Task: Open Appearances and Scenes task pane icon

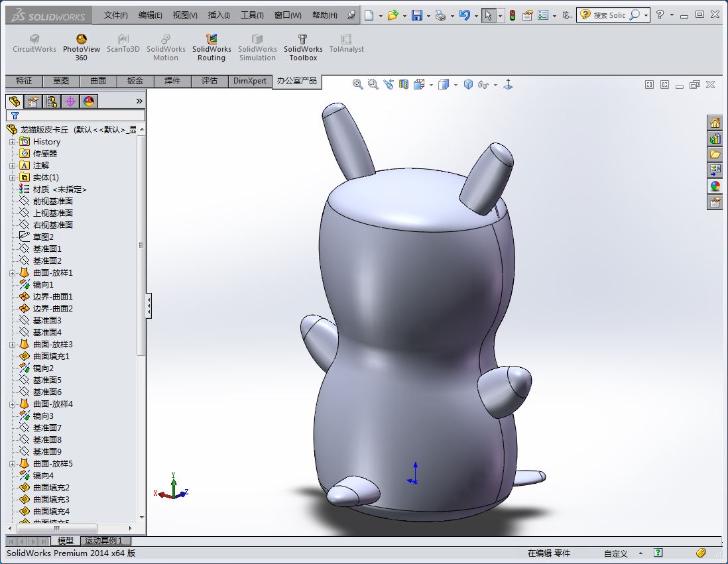Action: (x=715, y=186)
